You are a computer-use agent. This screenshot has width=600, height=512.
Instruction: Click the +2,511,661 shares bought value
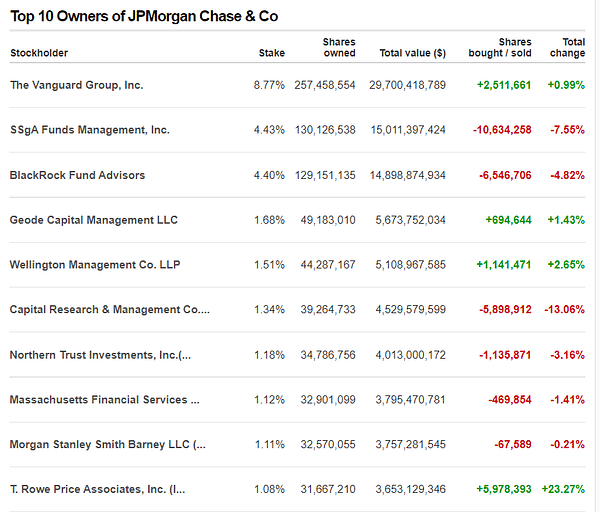504,85
